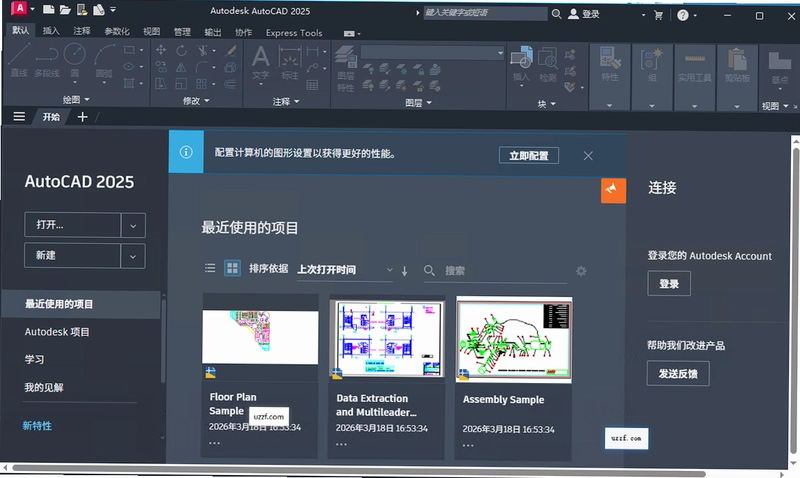This screenshot has width=800, height=478.
Task: Select Autodesk 项目 in left sidebar
Action: (x=57, y=332)
